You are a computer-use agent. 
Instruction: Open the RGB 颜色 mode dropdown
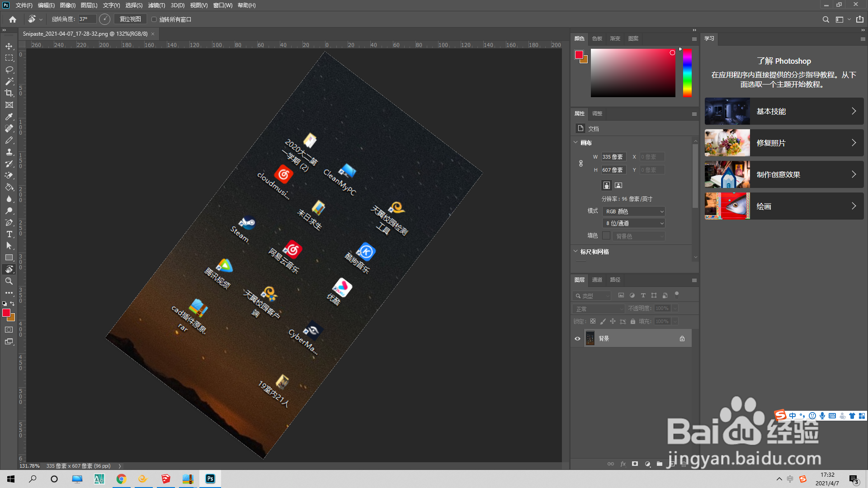pos(633,211)
